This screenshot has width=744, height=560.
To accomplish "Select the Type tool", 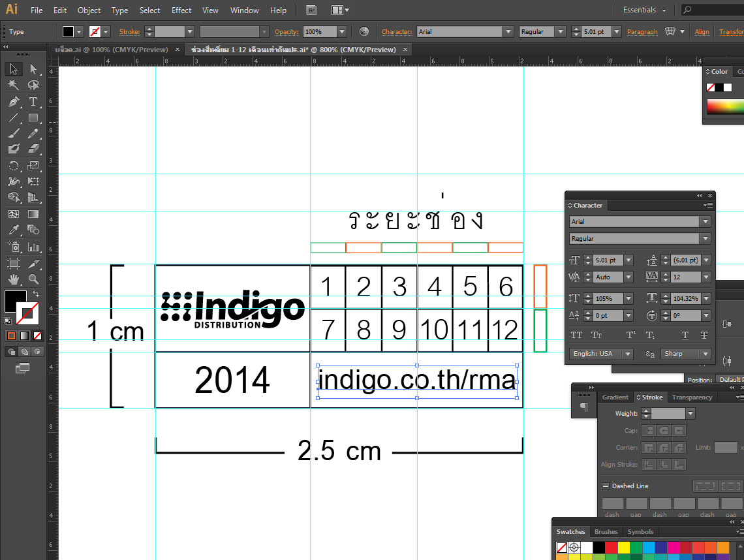I will coord(33,102).
